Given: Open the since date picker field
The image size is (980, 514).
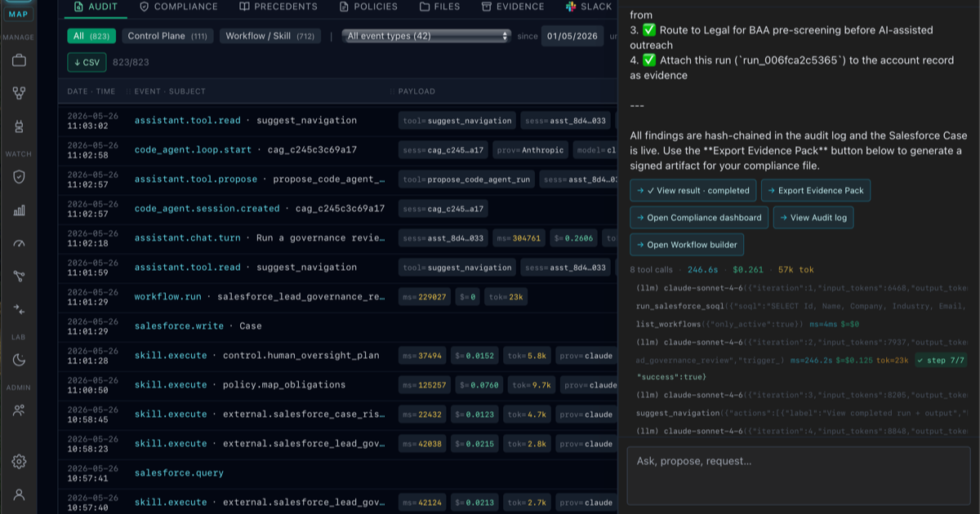Looking at the screenshot, I should click(572, 36).
